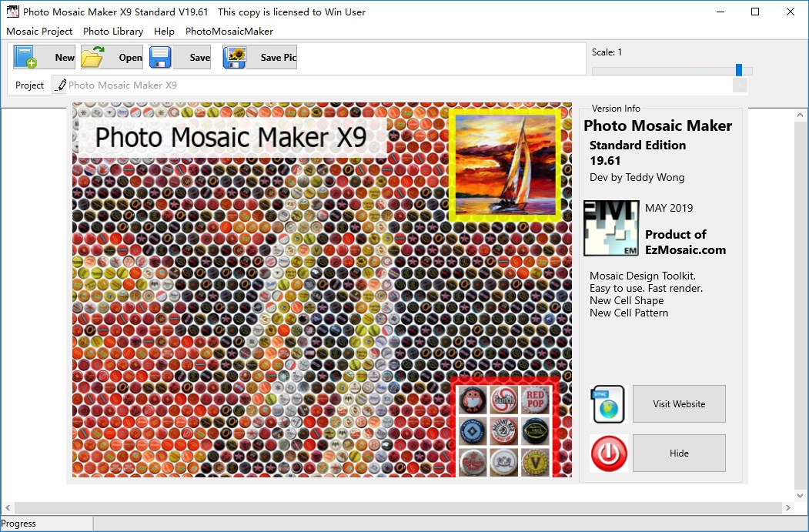Click the Save floppy disk icon

(160, 57)
